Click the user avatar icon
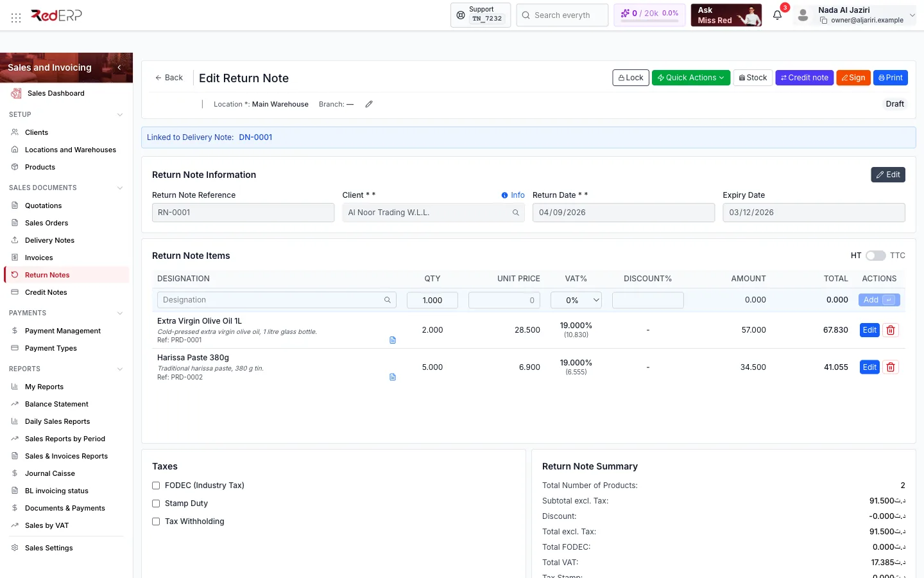This screenshot has width=924, height=578. [803, 15]
